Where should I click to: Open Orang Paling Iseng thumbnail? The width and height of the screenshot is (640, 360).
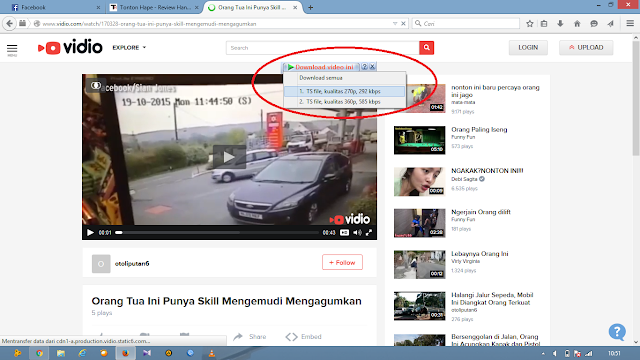pyautogui.click(x=419, y=140)
